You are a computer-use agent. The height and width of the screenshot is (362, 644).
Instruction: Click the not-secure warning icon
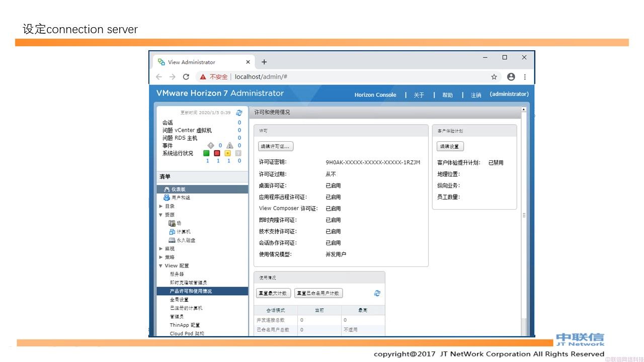pyautogui.click(x=203, y=77)
